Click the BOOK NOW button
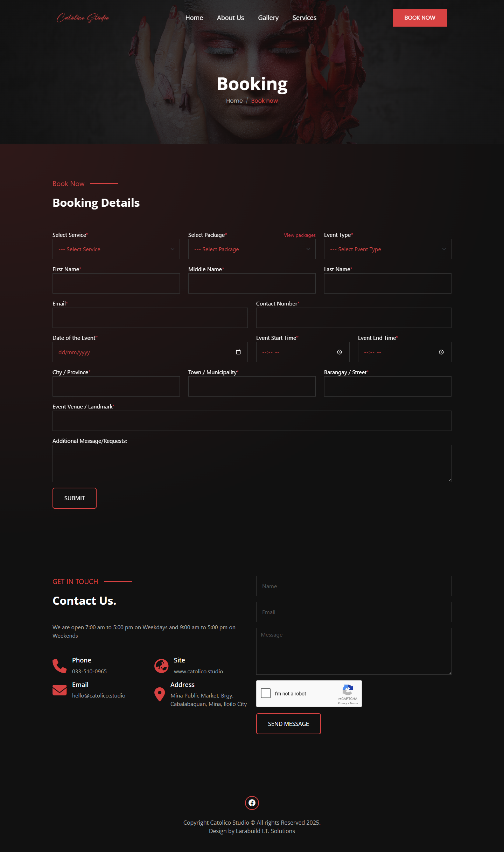Image resolution: width=504 pixels, height=852 pixels. point(420,18)
